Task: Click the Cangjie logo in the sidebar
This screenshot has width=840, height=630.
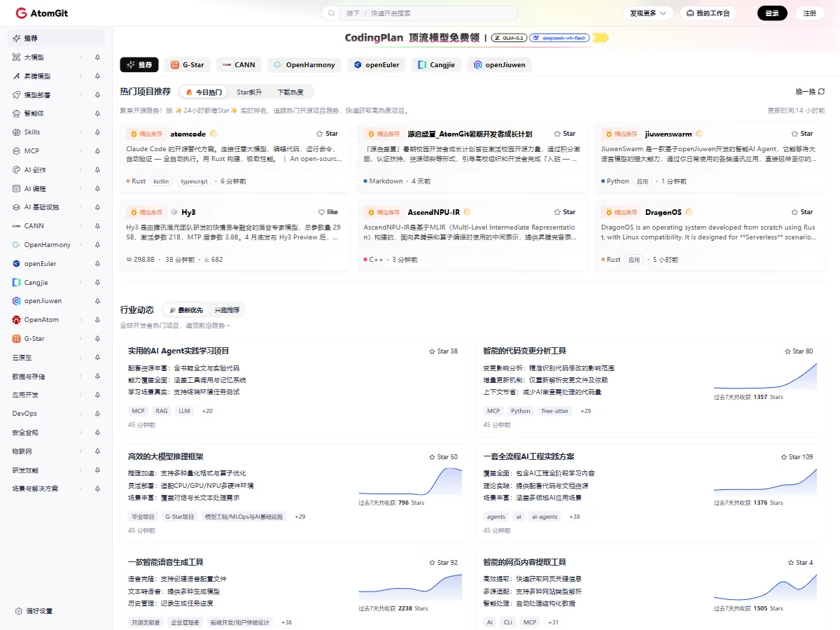Action: (17, 283)
